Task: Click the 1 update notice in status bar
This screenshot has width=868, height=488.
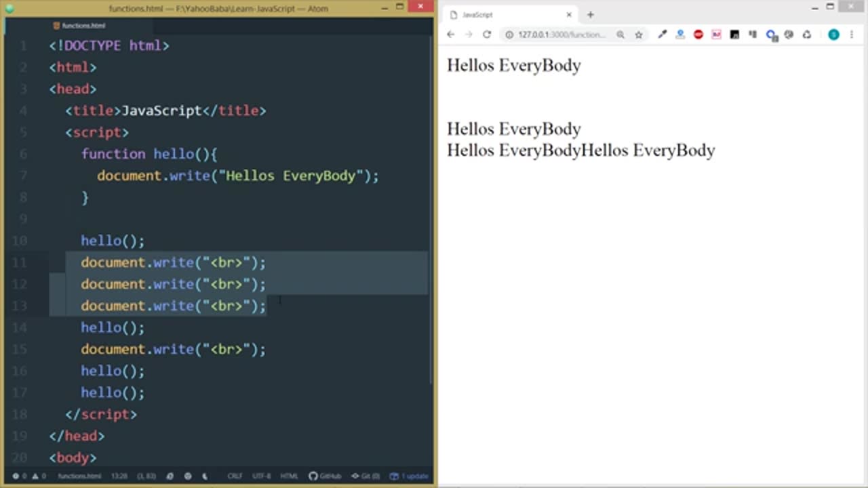Action: [409, 476]
